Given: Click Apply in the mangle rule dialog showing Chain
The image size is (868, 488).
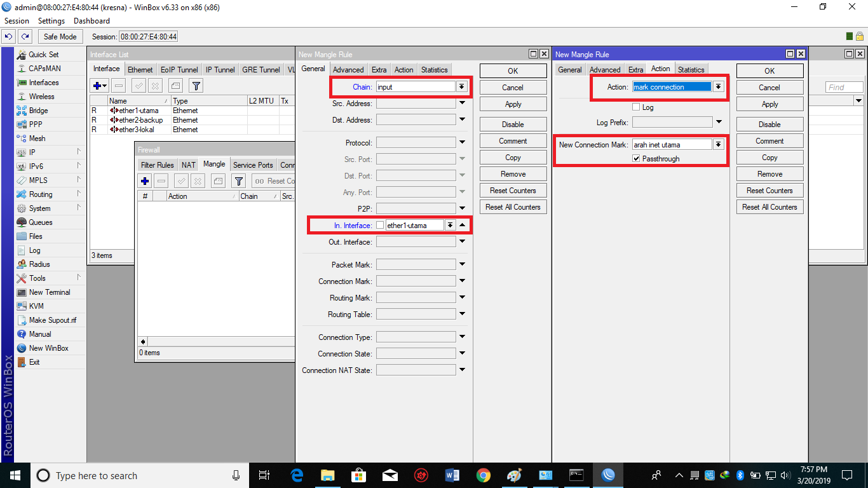Looking at the screenshot, I should (x=513, y=104).
